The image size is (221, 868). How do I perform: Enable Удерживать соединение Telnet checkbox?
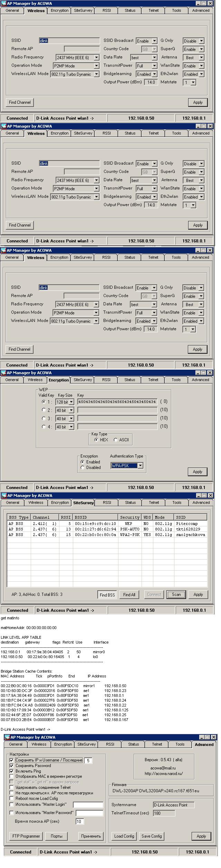coord(11,787)
